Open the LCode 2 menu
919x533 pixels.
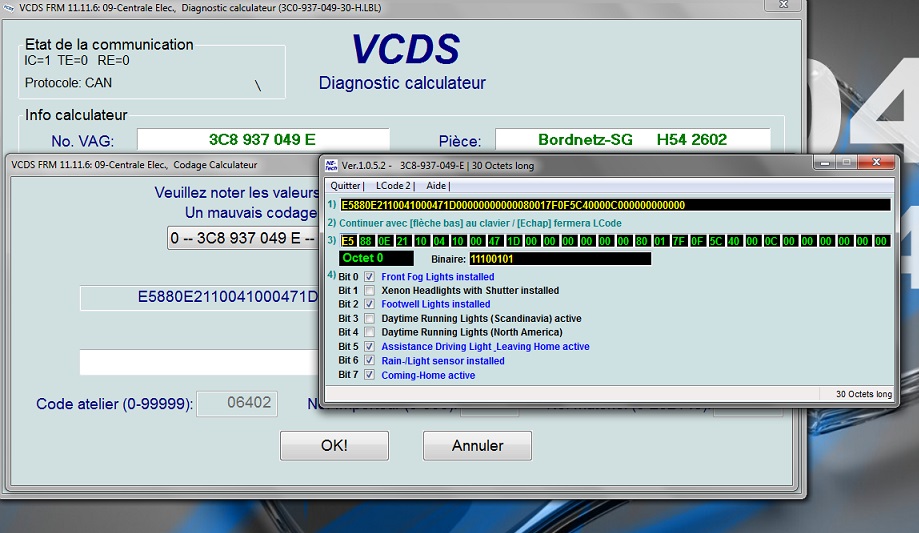(394, 186)
